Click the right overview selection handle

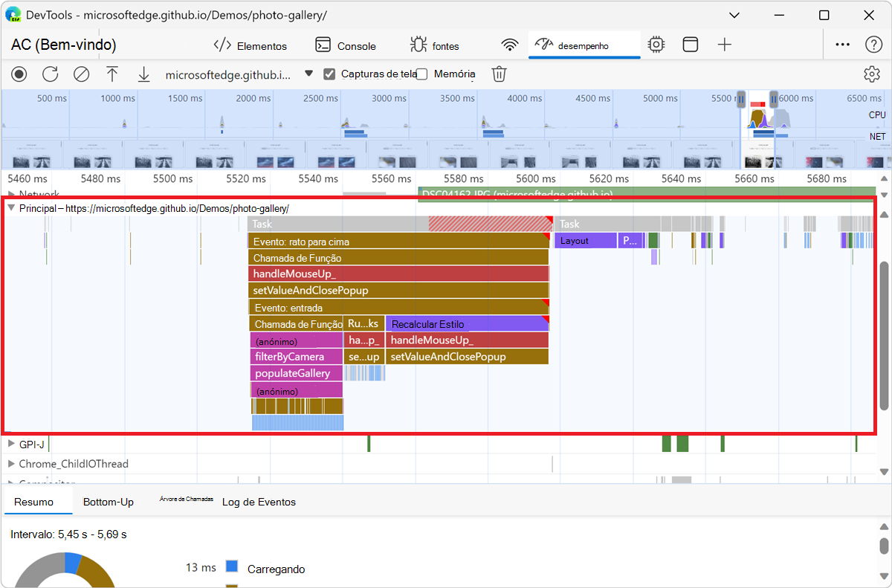(x=774, y=99)
